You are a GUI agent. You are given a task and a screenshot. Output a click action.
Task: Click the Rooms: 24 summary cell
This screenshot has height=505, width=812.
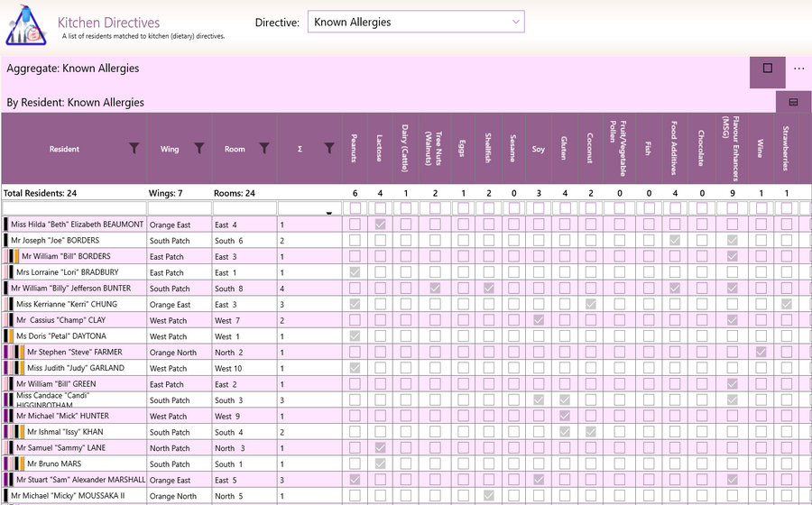pyautogui.click(x=234, y=194)
